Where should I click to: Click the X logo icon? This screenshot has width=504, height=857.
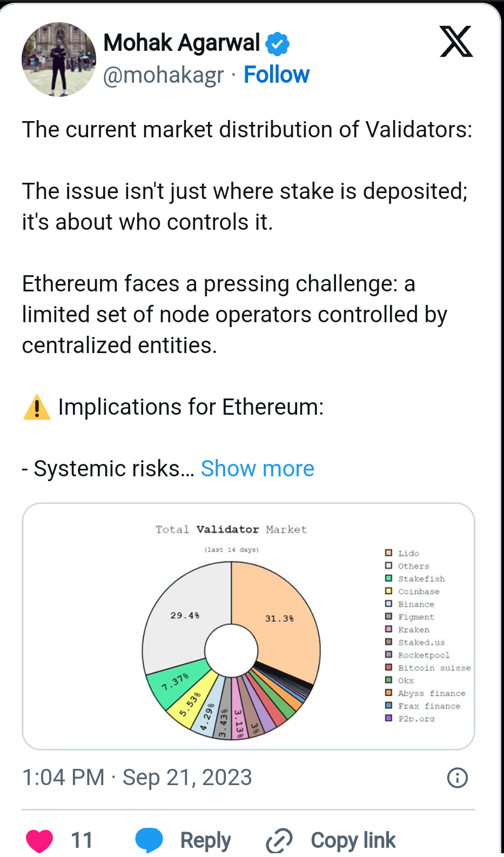(456, 41)
